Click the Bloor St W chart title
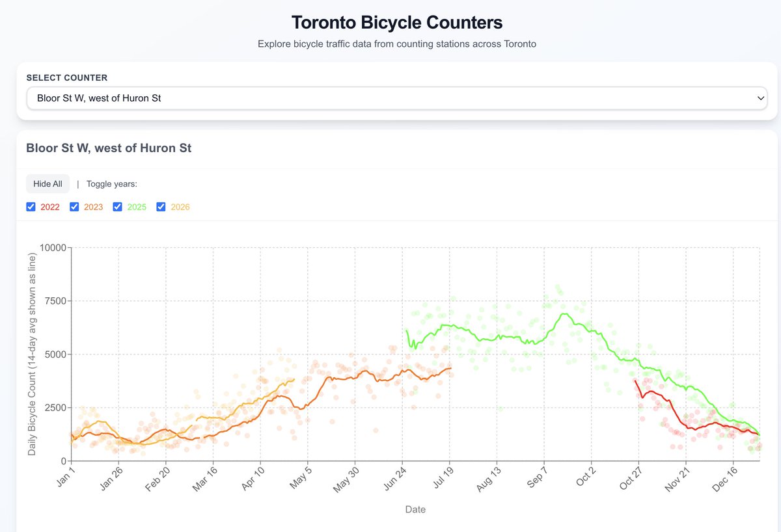 [109, 148]
